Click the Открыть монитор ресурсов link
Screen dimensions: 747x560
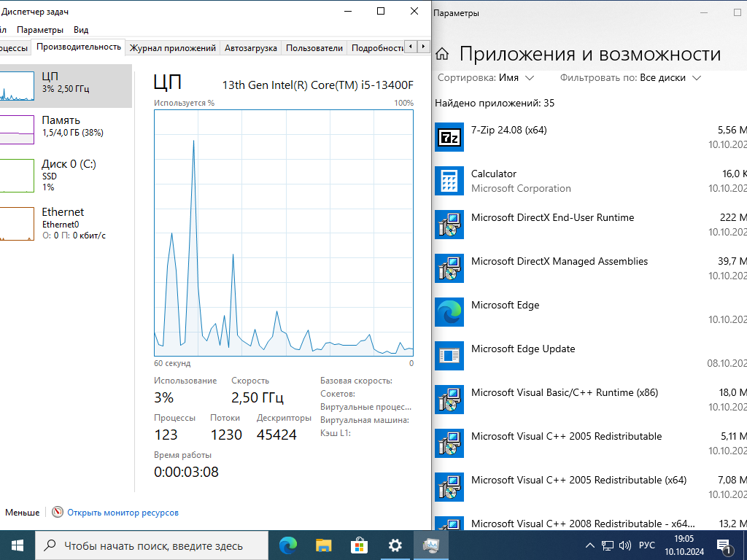pyautogui.click(x=123, y=513)
